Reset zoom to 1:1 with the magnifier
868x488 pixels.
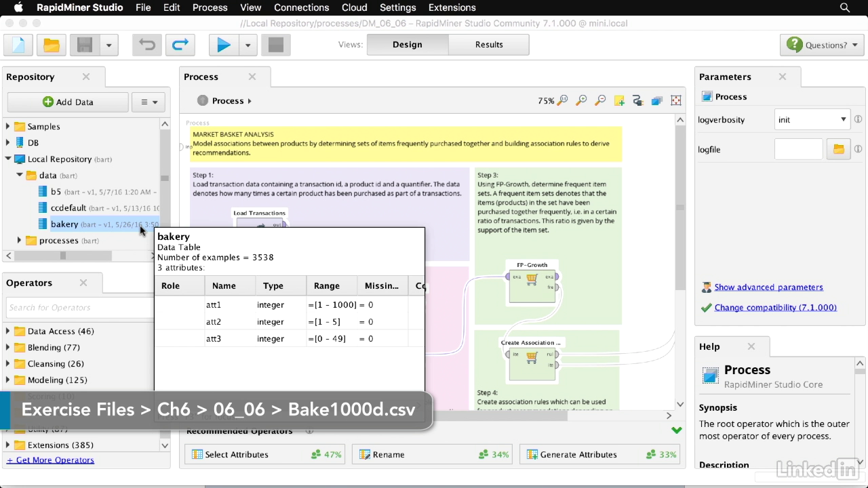562,101
